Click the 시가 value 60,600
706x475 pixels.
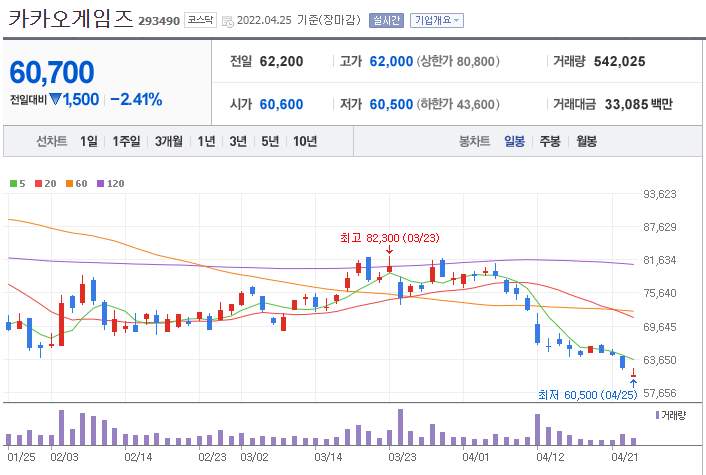tap(281, 104)
